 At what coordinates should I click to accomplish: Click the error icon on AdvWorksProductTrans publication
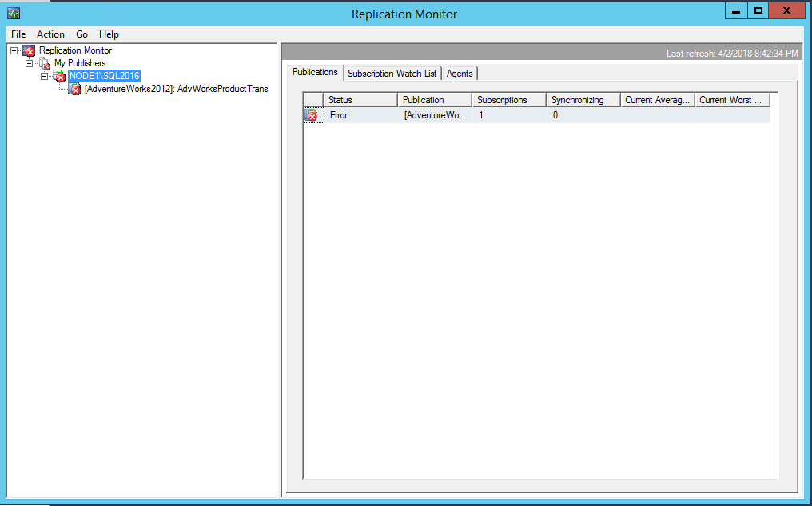pos(74,89)
